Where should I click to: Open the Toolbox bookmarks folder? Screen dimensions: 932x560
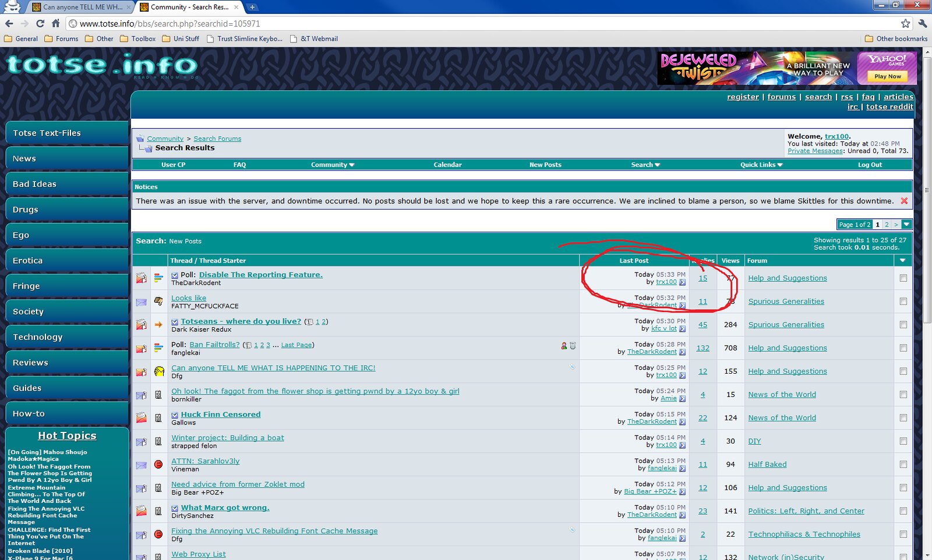137,39
